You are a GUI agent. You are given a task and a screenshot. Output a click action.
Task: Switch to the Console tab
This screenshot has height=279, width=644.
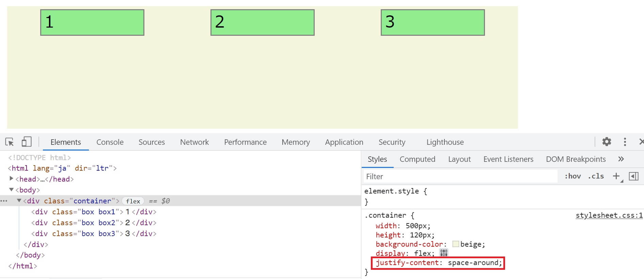[110, 142]
